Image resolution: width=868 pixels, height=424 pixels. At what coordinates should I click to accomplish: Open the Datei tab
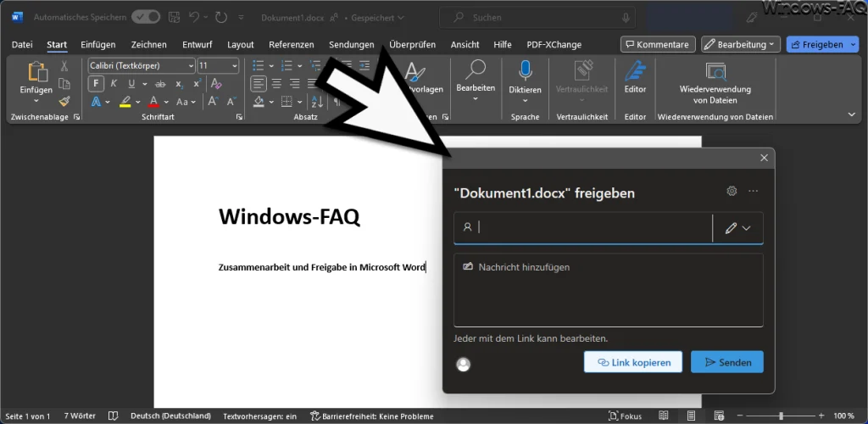tap(22, 45)
